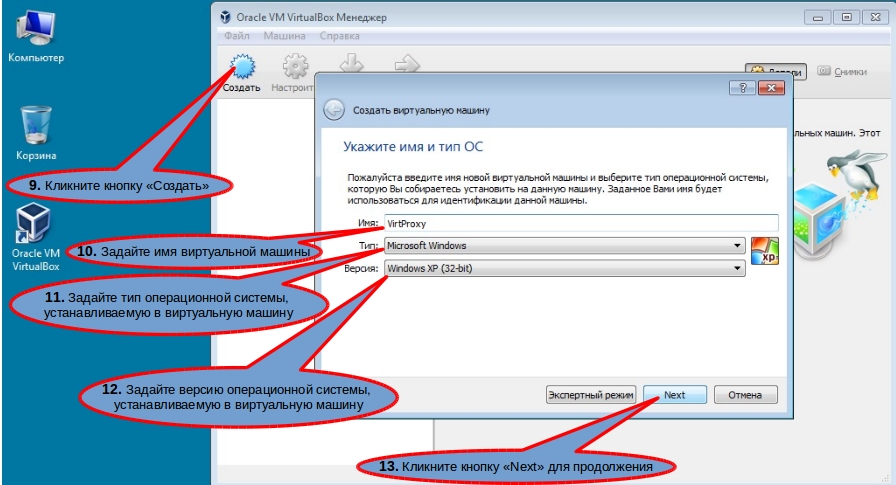Click the Windows XP OS type icon
This screenshot has height=485, width=896.
click(765, 251)
